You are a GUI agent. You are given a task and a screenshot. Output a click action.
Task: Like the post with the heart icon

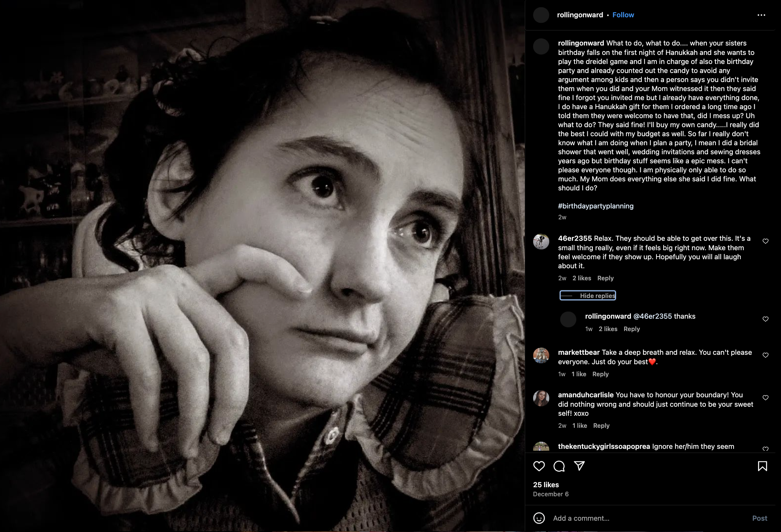[539, 466]
